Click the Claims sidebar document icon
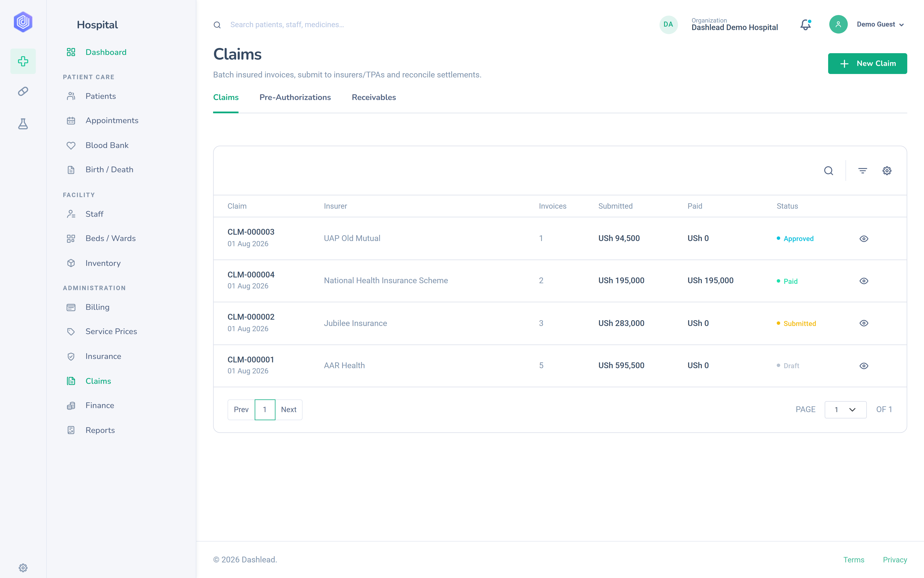The image size is (924, 578). pyautogui.click(x=71, y=381)
